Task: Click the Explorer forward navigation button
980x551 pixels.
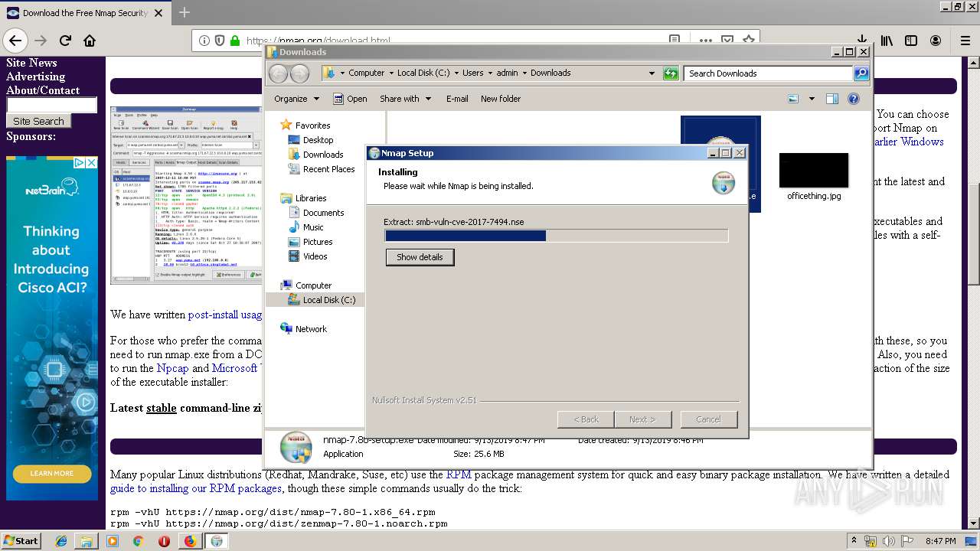Action: tap(300, 73)
